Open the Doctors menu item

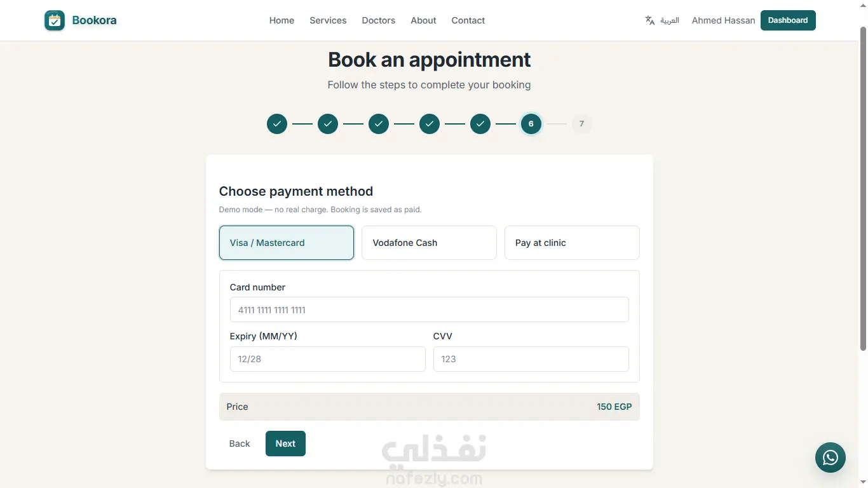point(379,20)
